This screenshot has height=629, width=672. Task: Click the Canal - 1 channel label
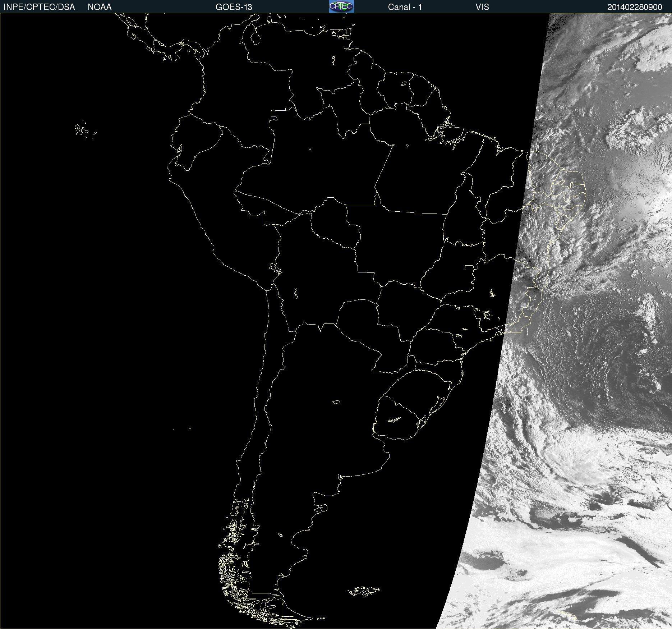405,7
